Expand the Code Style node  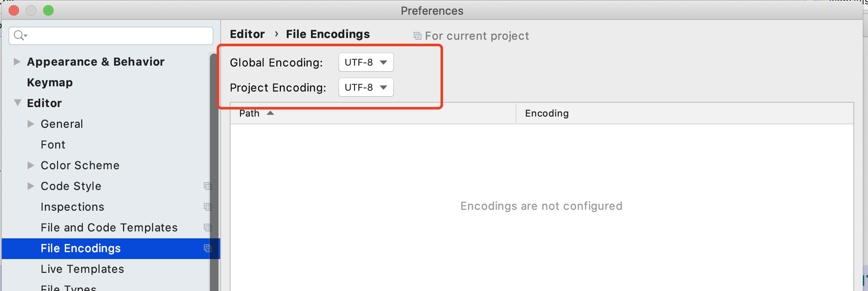click(31, 186)
